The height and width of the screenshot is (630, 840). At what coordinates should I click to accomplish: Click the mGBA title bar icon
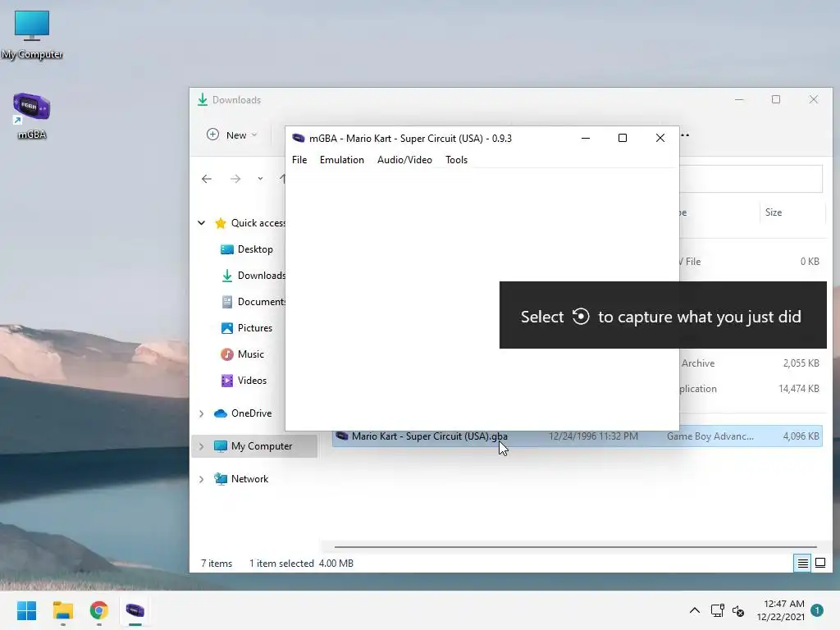pyautogui.click(x=299, y=138)
